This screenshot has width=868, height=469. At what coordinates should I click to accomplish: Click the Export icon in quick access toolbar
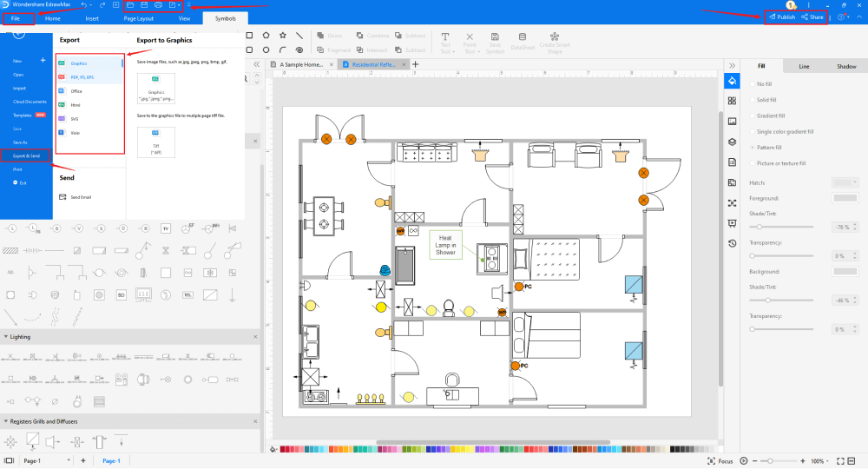point(172,4)
